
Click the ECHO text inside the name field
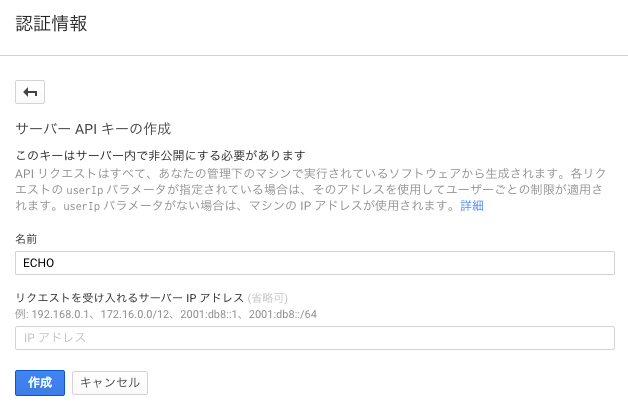38,263
